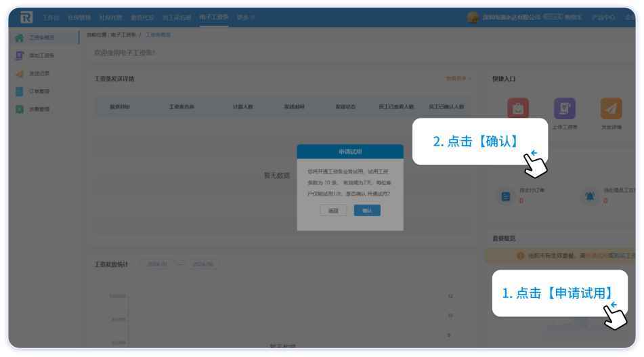Click the purple 上传工资表 shortcut icon
The height and width of the screenshot is (357, 644).
tap(565, 108)
